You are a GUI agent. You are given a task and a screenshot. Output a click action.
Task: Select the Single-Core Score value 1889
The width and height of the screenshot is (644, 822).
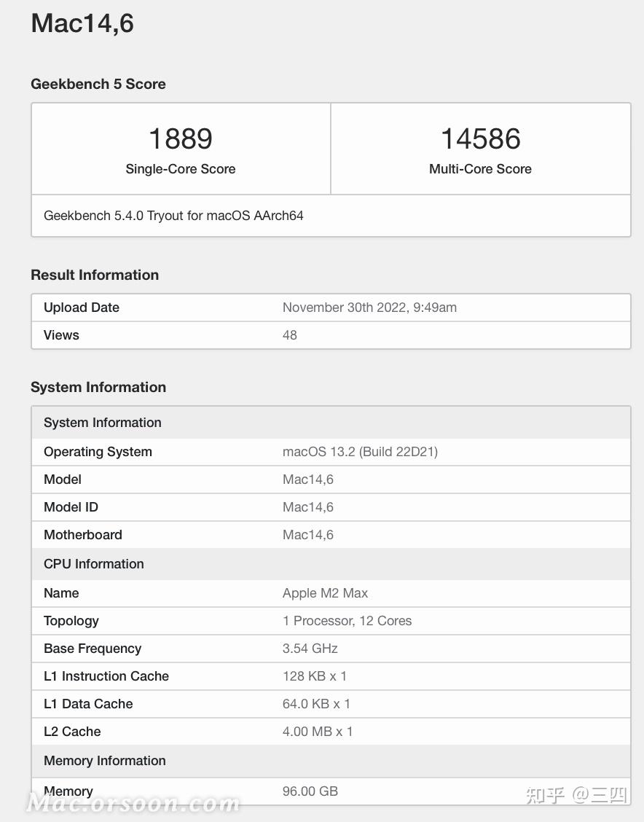coord(181,139)
